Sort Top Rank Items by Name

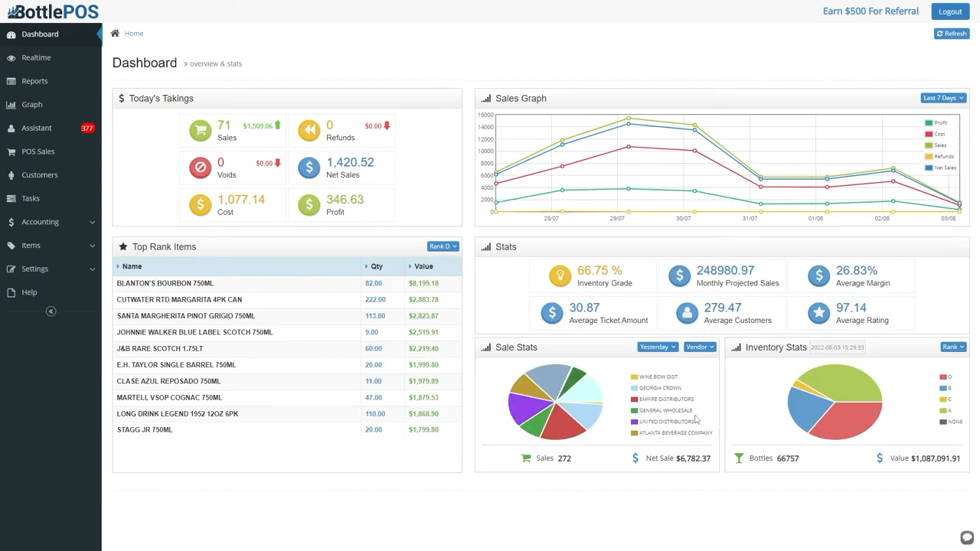(x=237, y=266)
